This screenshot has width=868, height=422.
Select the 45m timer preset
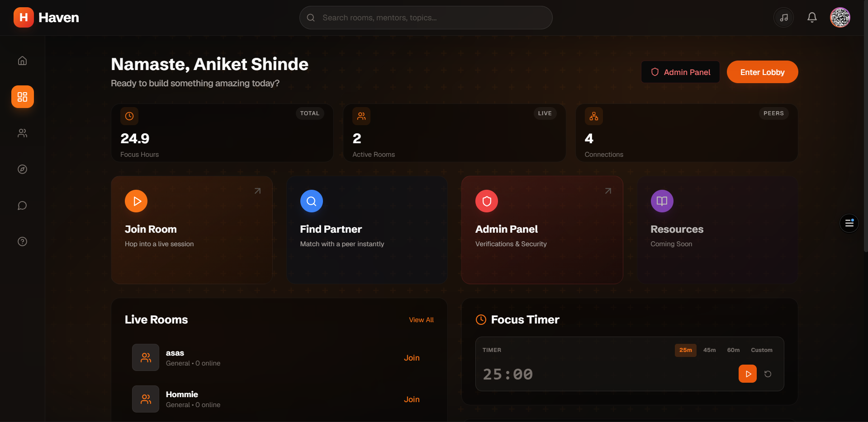pos(709,350)
